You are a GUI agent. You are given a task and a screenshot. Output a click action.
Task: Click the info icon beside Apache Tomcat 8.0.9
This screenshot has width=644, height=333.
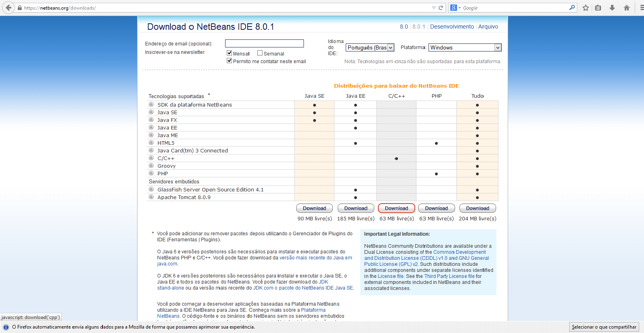151,197
